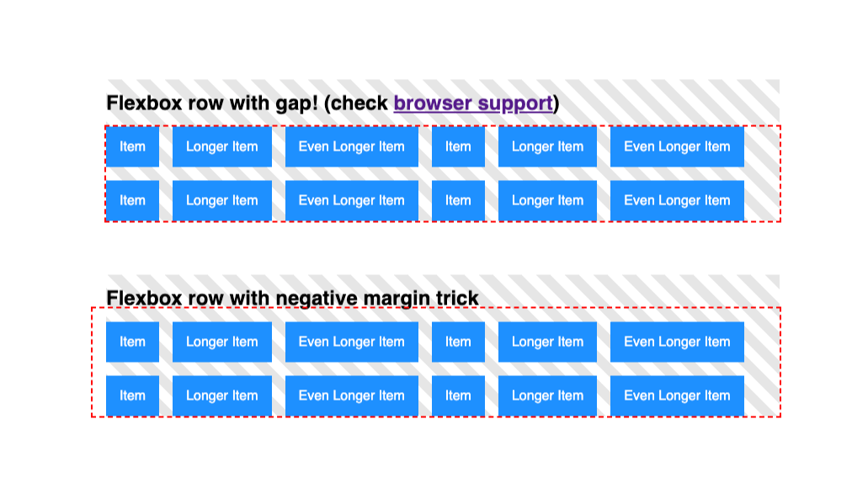Click second Longer Item in negative margin top row
This screenshot has height=488, width=868.
coord(547,342)
